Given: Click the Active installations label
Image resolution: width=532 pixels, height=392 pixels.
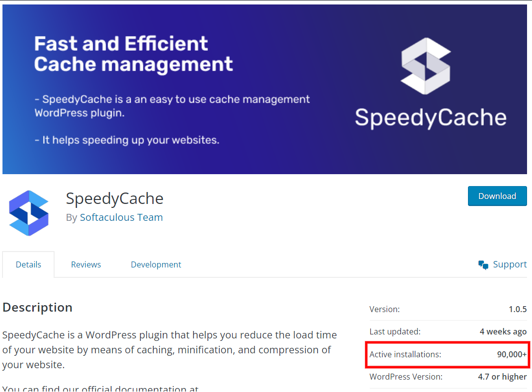Looking at the screenshot, I should (405, 354).
